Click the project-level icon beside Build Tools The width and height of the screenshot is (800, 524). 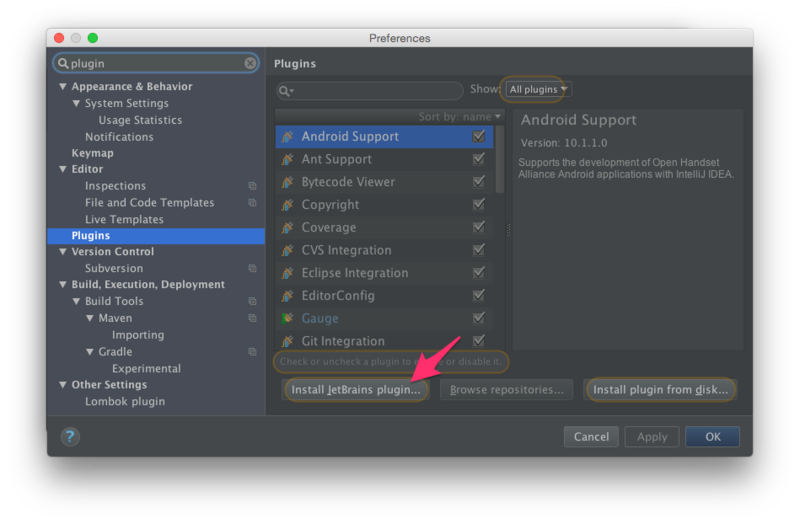tap(252, 301)
